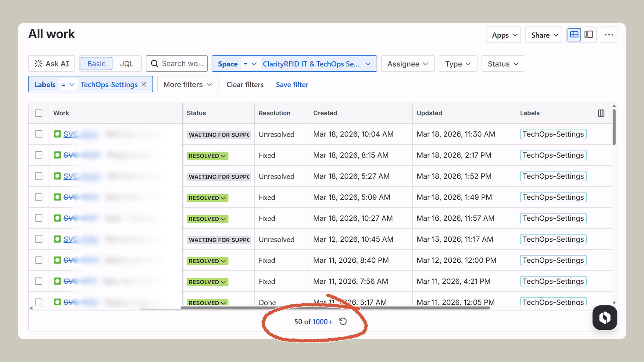Remove the TechOps-Settings label filter
The height and width of the screenshot is (362, 644).
coord(144,84)
